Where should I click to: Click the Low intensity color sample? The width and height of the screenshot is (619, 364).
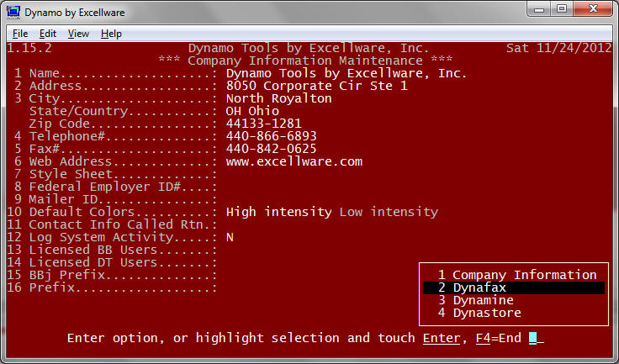click(389, 212)
